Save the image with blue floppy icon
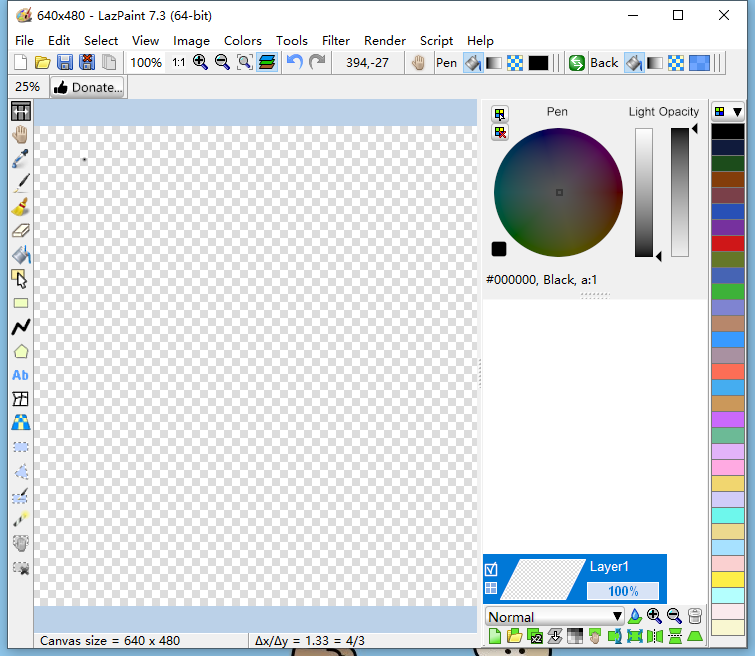This screenshot has width=755, height=656. (x=65, y=63)
